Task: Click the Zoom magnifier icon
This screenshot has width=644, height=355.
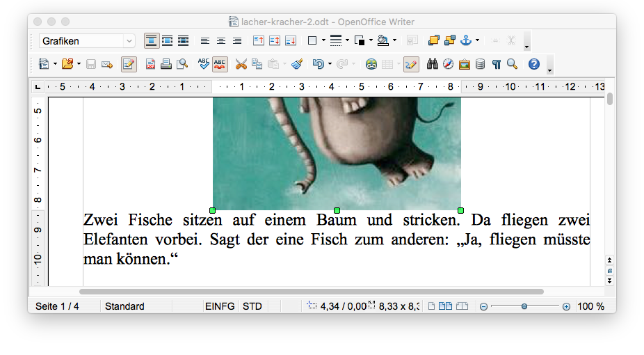Action: click(512, 64)
